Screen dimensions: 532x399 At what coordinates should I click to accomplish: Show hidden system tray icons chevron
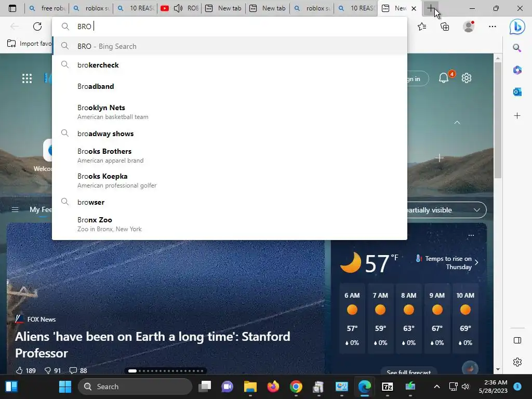click(437, 387)
